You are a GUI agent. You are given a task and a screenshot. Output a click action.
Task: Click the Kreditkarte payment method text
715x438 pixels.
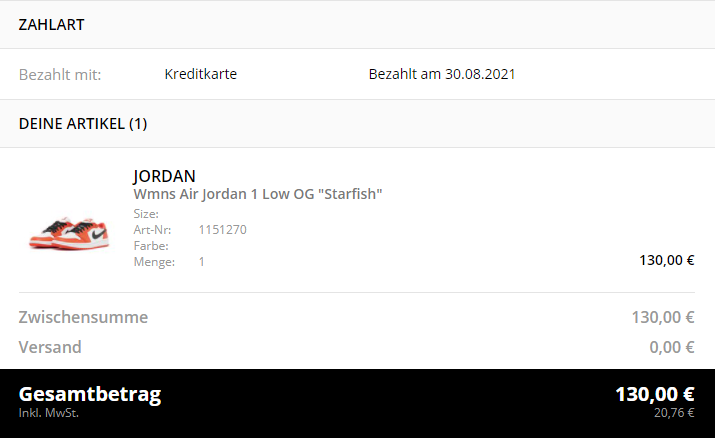[x=201, y=74]
